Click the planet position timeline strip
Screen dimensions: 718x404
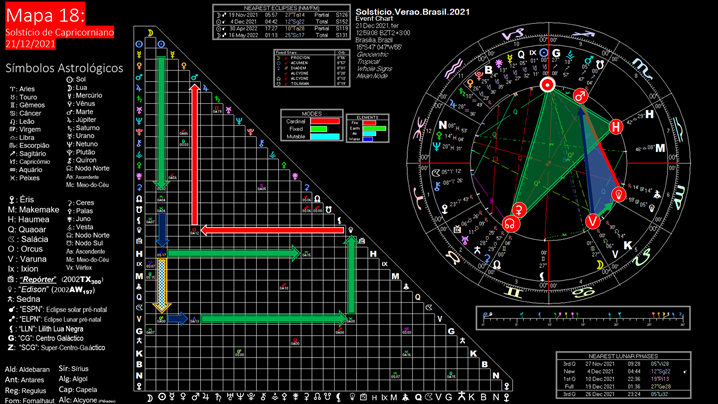point(583,318)
